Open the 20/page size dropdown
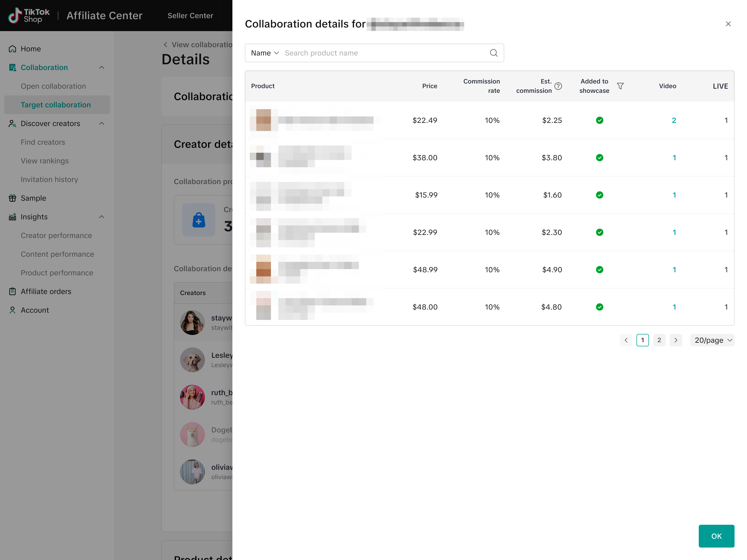The width and height of the screenshot is (747, 560). [712, 340]
